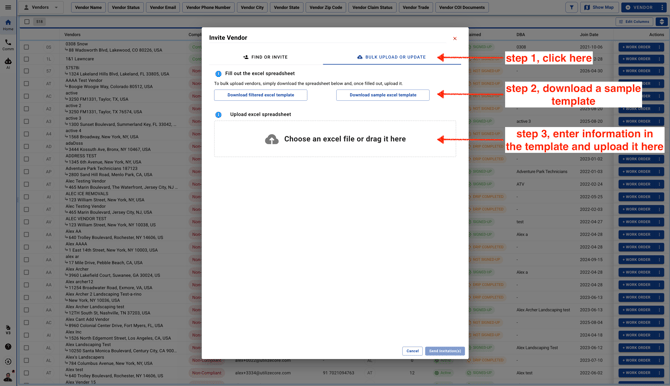670x386 pixels.
Task: Click Download filtered excel template button
Action: point(261,95)
